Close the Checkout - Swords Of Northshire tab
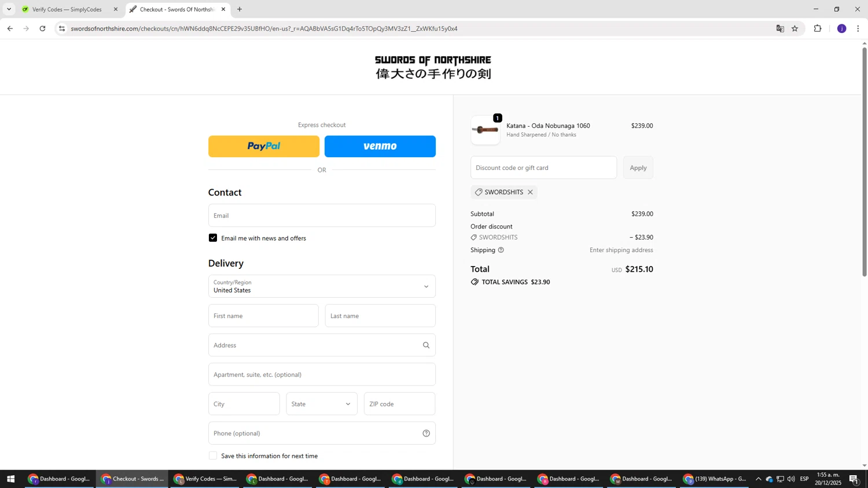This screenshot has width=868, height=488. click(x=223, y=9)
